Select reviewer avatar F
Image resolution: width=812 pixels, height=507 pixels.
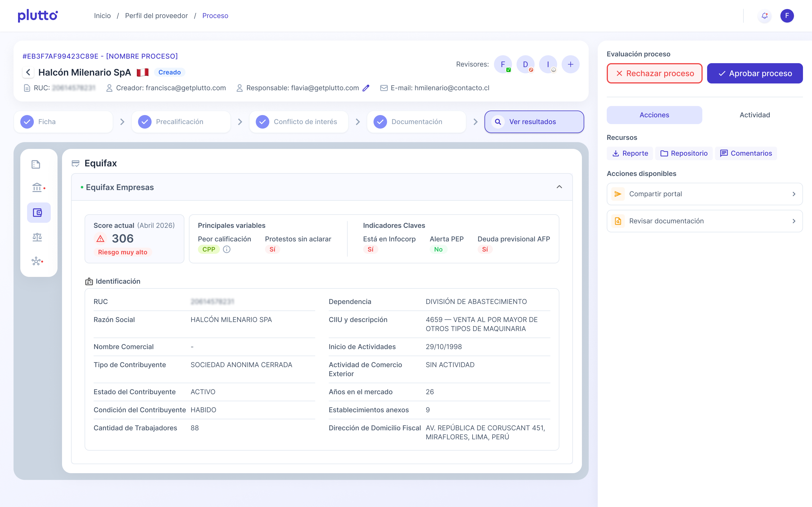(x=503, y=64)
